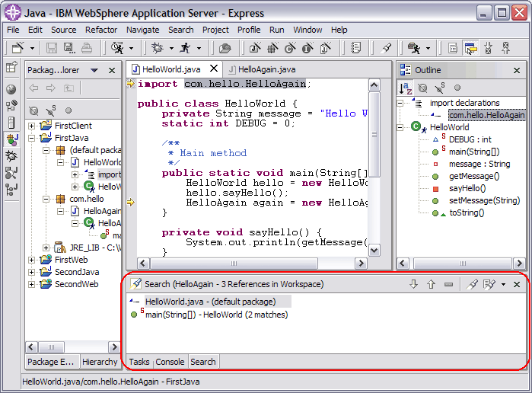Switch to the HelloAgain.java editor tab
This screenshot has width=532, height=393.
click(x=261, y=69)
